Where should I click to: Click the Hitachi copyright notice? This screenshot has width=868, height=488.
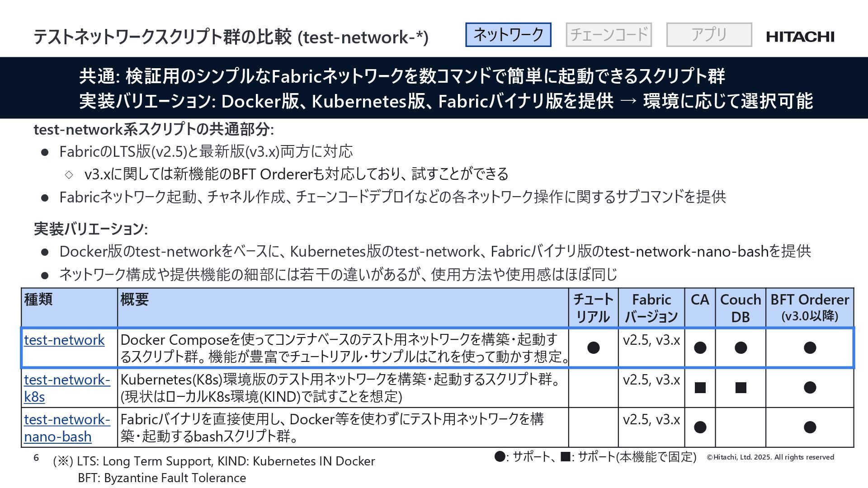(770, 457)
